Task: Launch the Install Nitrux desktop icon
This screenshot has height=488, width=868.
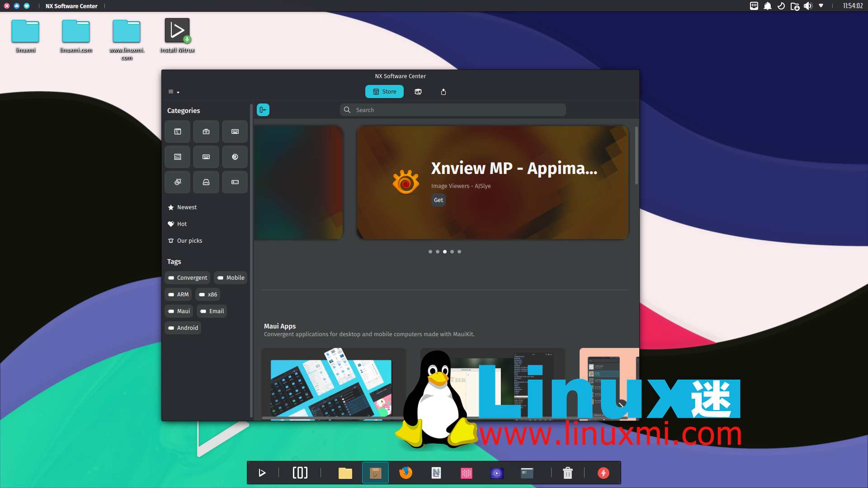Action: (x=177, y=36)
